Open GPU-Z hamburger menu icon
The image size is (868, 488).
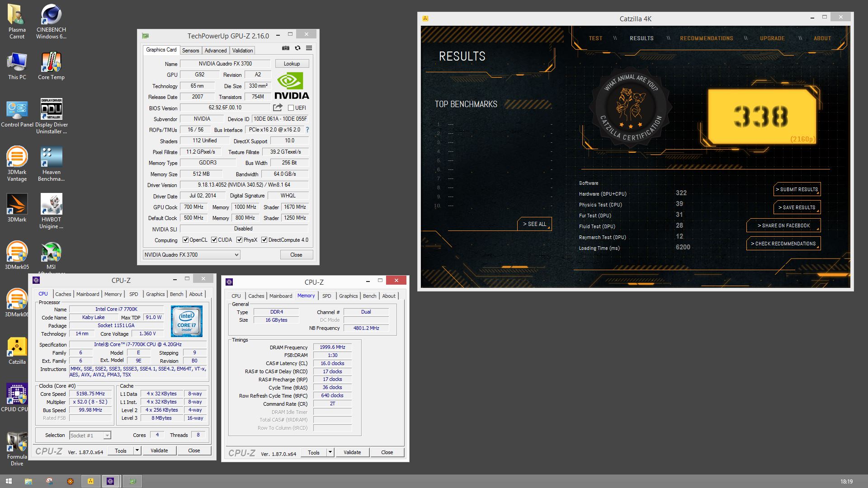309,48
